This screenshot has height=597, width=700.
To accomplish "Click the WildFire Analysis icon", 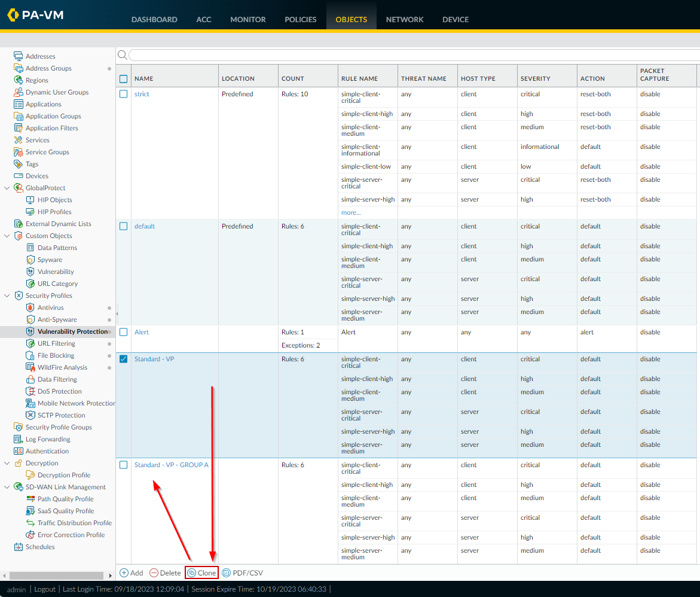I will click(31, 367).
